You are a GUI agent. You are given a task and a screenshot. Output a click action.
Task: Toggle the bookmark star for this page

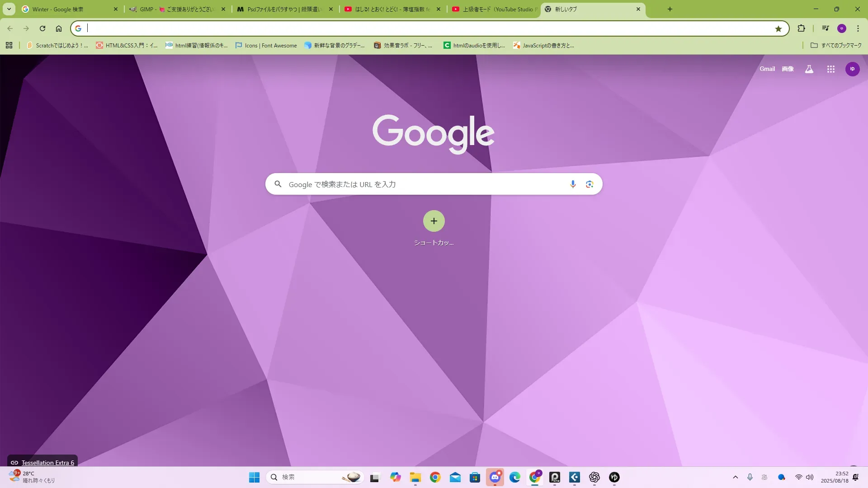pyautogui.click(x=778, y=29)
